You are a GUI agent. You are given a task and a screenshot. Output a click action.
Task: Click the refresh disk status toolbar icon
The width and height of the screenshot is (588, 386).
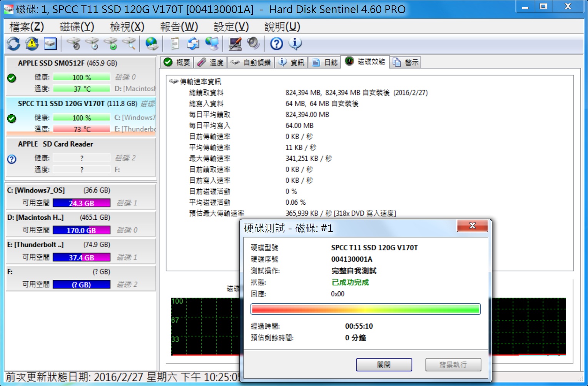point(13,43)
